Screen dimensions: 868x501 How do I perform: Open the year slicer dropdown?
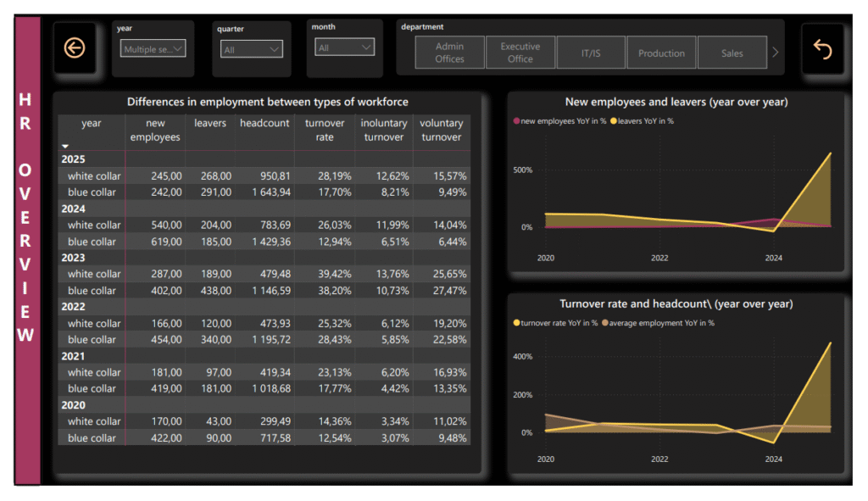[178, 49]
